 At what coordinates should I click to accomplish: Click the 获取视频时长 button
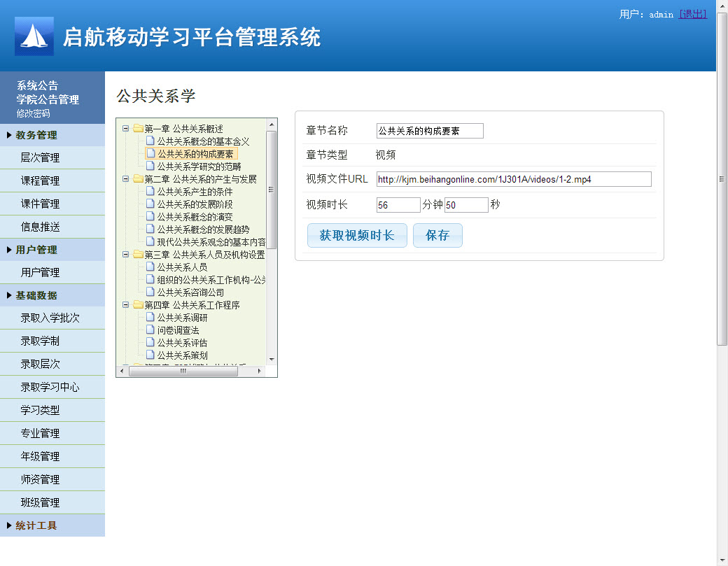coord(357,235)
